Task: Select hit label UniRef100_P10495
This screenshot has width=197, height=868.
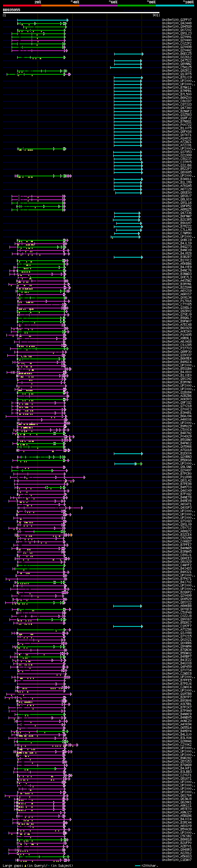Action: [177, 335]
